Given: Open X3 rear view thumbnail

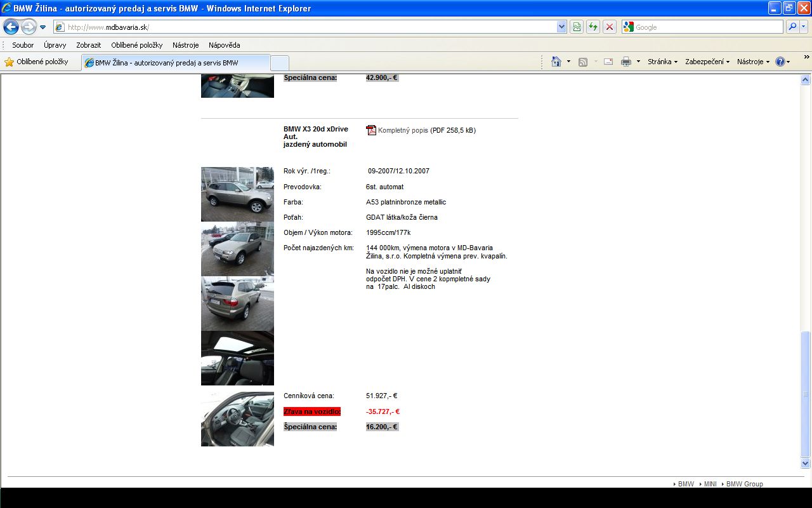Looking at the screenshot, I should 237,304.
